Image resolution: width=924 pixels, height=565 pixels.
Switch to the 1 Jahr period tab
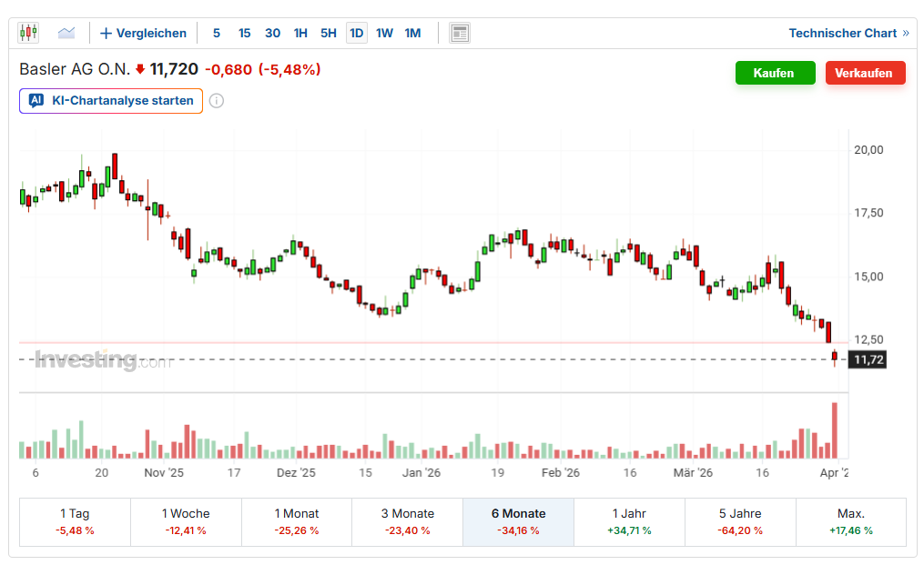(629, 521)
